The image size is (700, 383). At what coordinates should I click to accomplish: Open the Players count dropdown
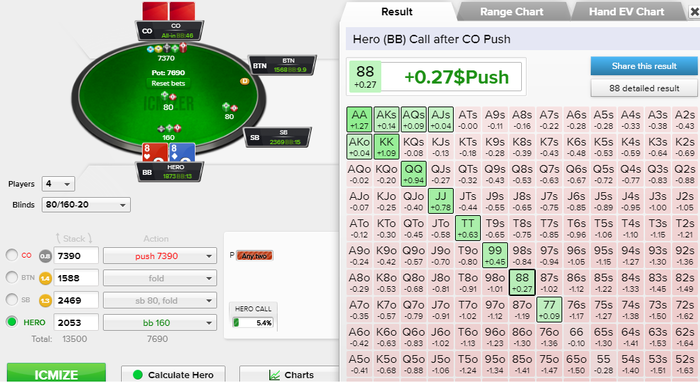tap(58, 183)
